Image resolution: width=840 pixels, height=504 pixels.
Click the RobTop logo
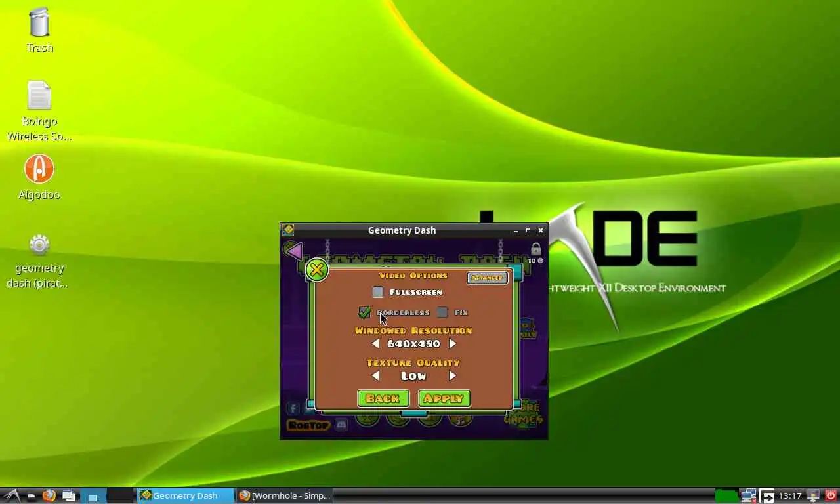(x=308, y=425)
